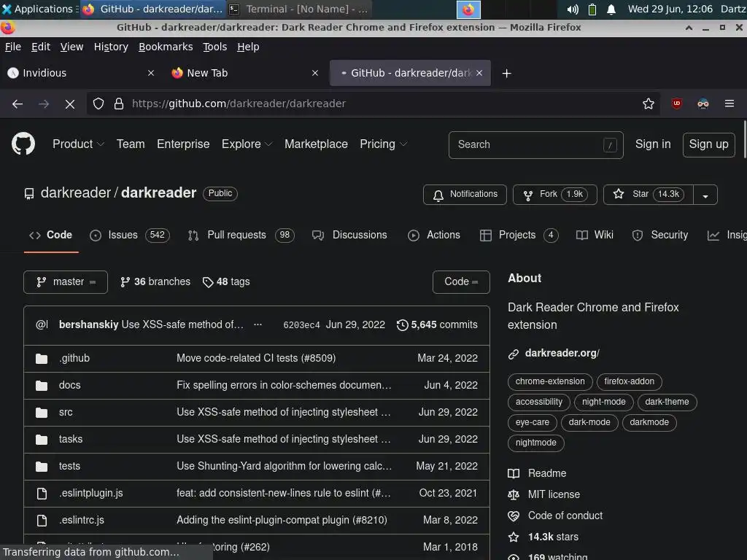Screen dimensions: 747x560
Task: Click the bershanskiy author name
Action: (88, 324)
